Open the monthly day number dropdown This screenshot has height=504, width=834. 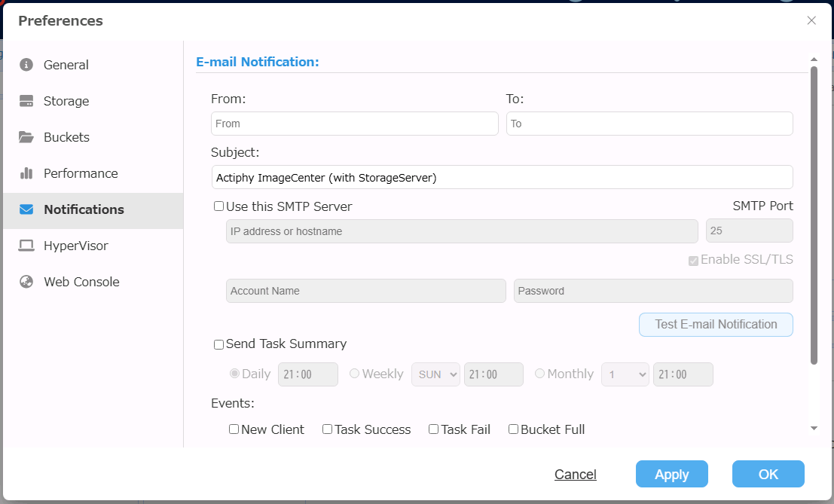pyautogui.click(x=625, y=374)
